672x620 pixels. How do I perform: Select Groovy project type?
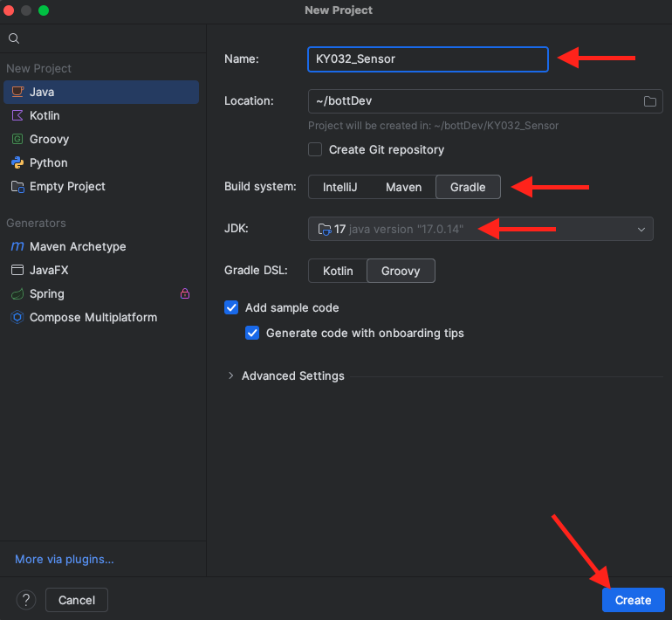coord(101,140)
